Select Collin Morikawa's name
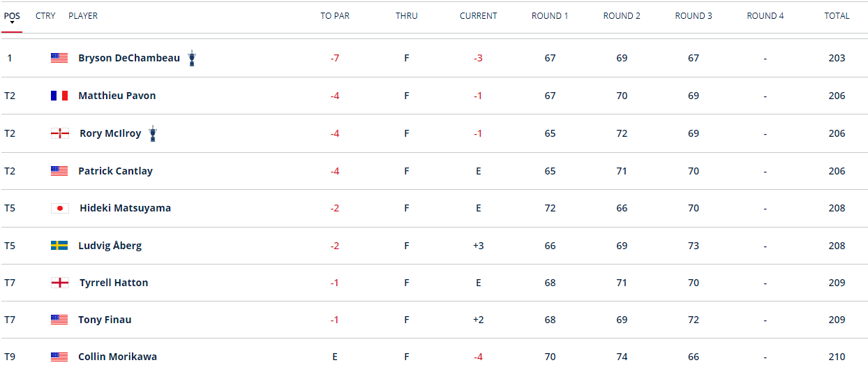The height and width of the screenshot is (372, 868). pos(117,357)
